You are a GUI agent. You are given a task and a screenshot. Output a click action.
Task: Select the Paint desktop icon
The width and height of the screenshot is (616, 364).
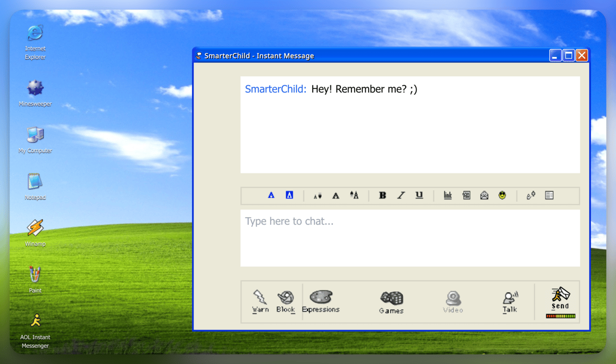[x=35, y=280]
